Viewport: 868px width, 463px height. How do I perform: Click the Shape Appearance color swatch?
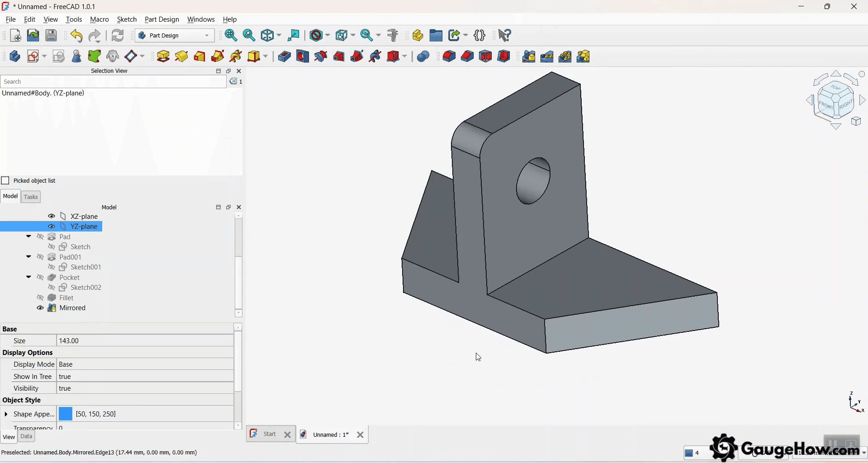65,414
